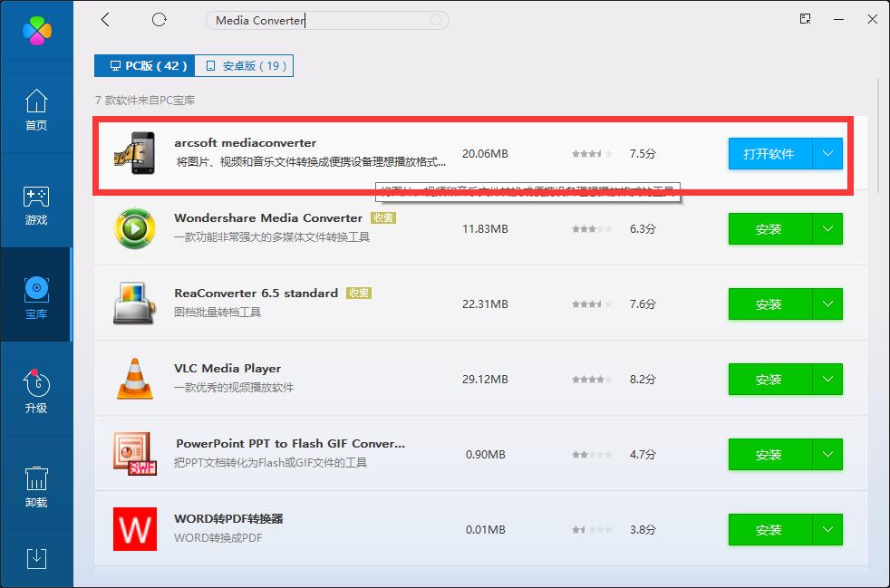Open the arcsoft mediaconverter title link
Image resolution: width=890 pixels, height=588 pixels.
[246, 142]
